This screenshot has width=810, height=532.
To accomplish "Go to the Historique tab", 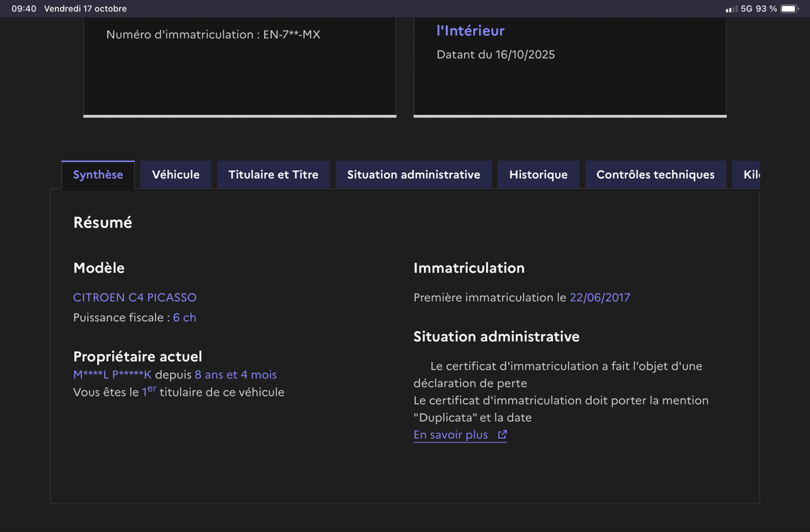I will click(x=538, y=175).
